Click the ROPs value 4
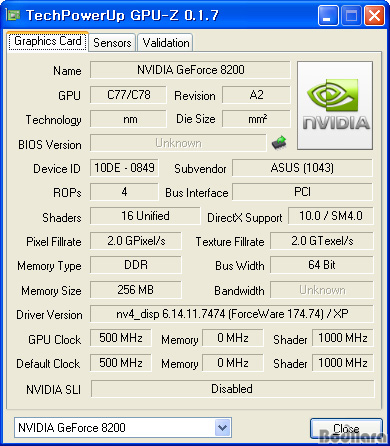390x446 pixels. 124,192
